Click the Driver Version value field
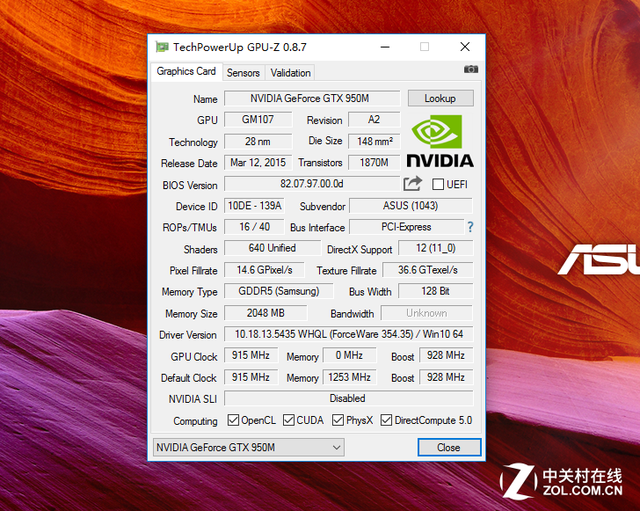The width and height of the screenshot is (640, 511). [349, 334]
